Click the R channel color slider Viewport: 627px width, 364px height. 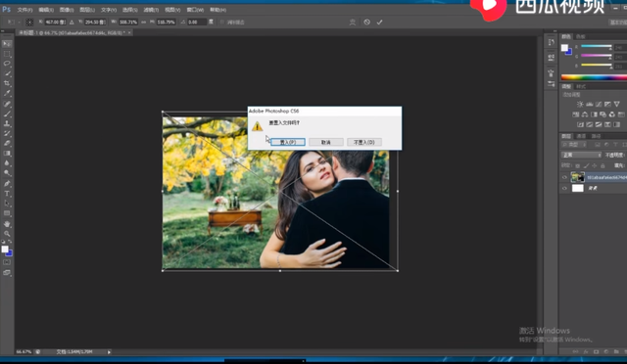[597, 47]
